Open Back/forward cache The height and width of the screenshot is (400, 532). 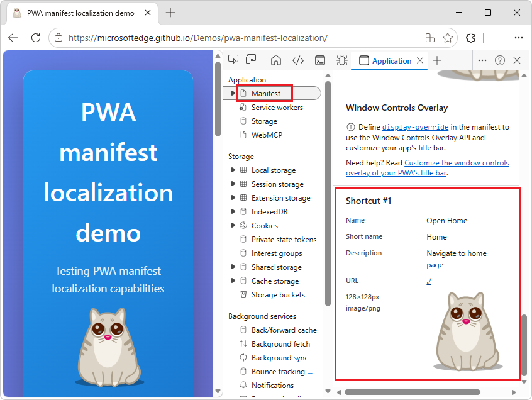(x=284, y=330)
